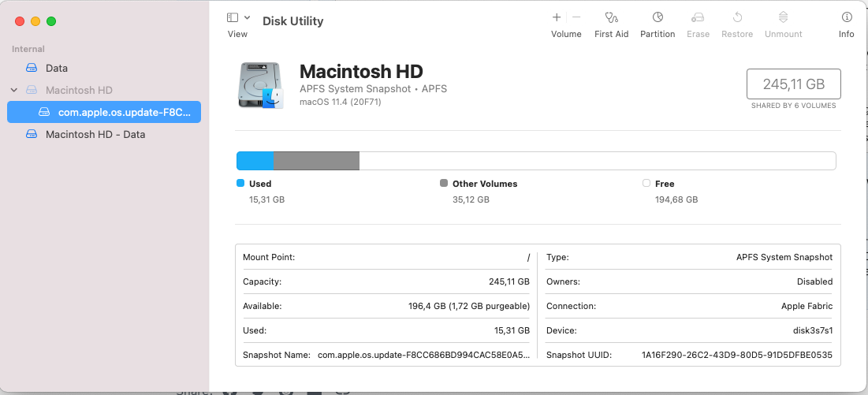Click the '35,12 GB' Other Volumes value
Image resolution: width=868 pixels, height=395 pixels.
click(471, 199)
